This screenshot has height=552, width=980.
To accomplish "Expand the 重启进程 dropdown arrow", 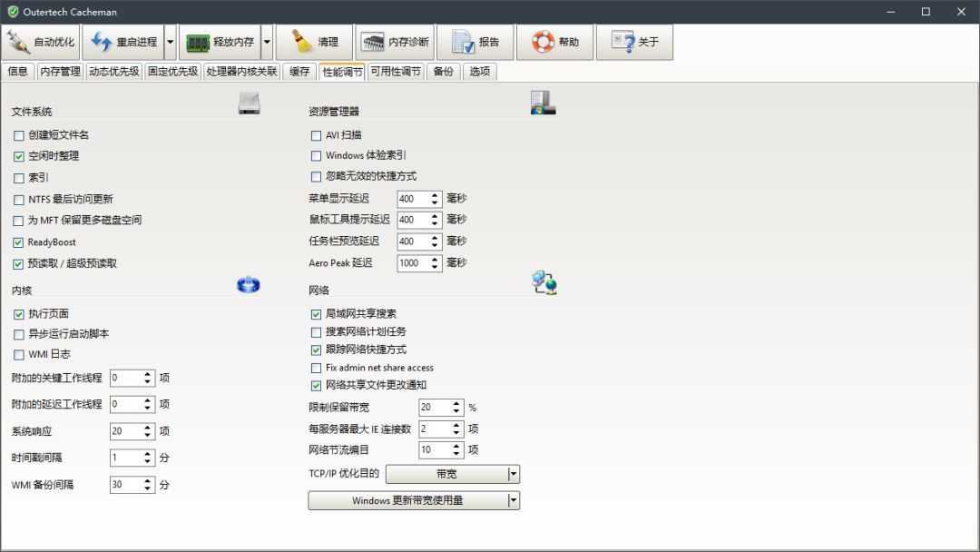I will (171, 42).
